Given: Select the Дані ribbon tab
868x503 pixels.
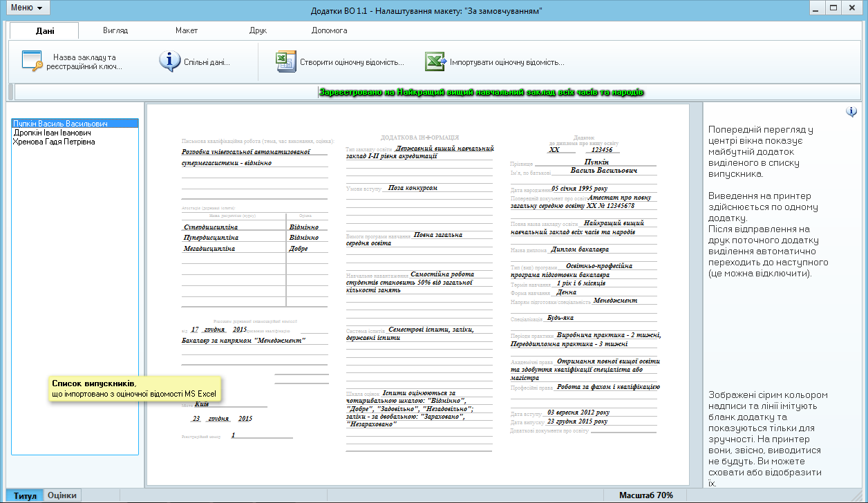Looking at the screenshot, I should [44, 30].
